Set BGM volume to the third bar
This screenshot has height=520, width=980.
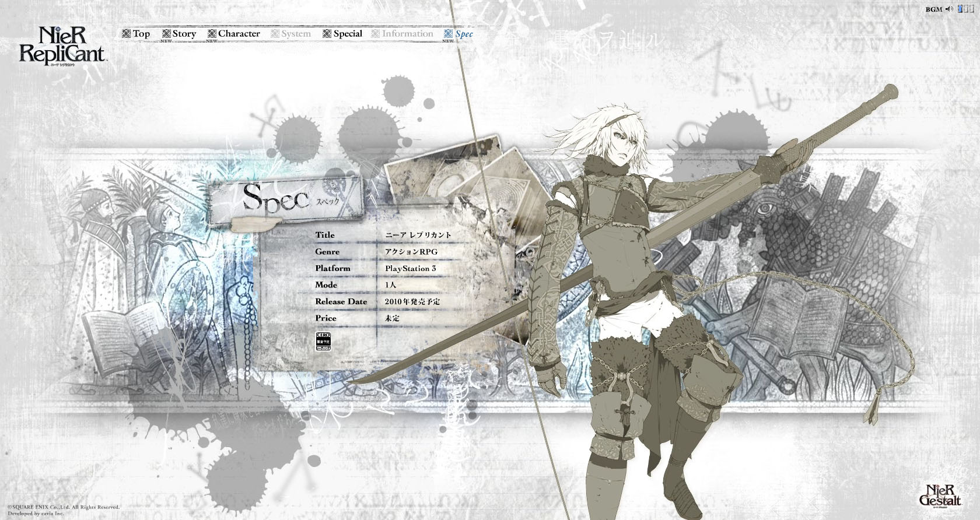(x=972, y=9)
